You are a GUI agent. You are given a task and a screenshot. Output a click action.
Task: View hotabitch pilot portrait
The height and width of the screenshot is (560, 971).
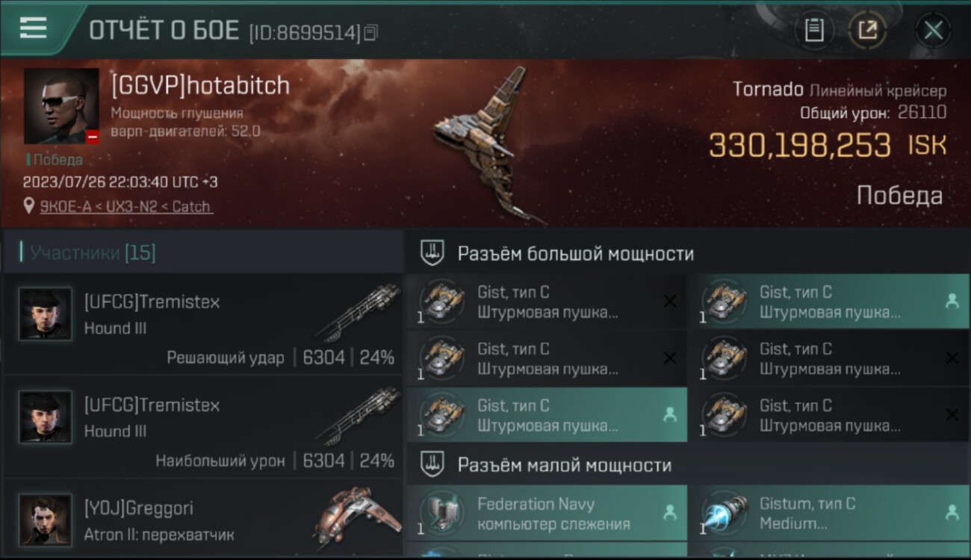tap(61, 106)
